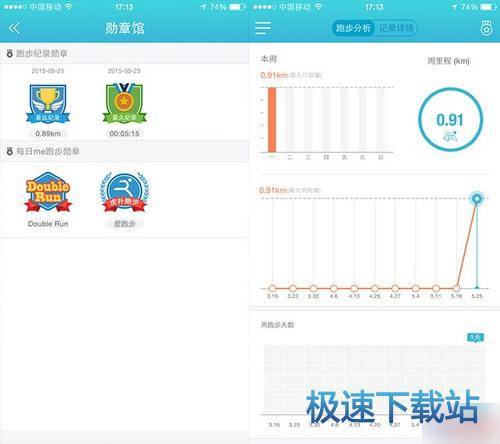Screen dimensions: 500x444
Task: Select the 爱跑步 caption label
Action: [x=124, y=224]
